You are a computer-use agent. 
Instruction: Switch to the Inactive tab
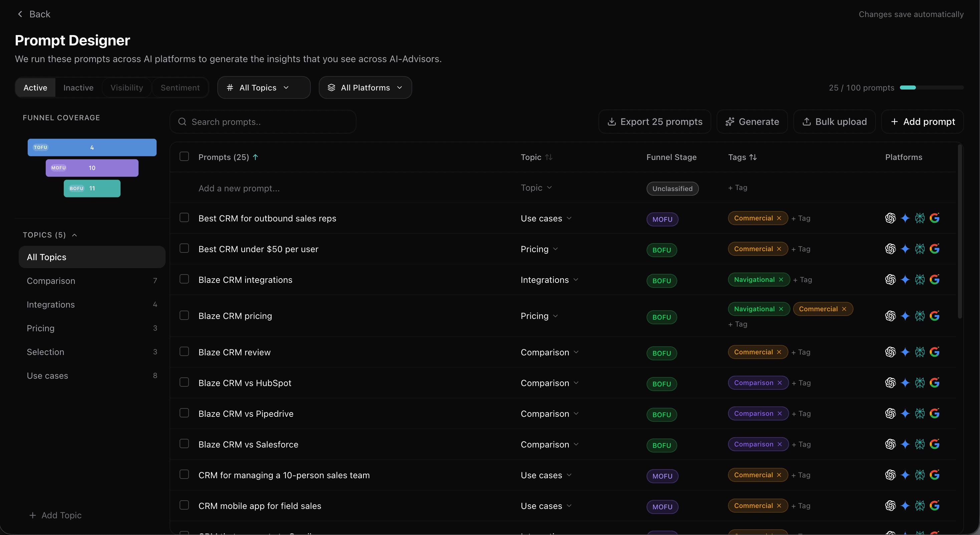click(78, 87)
